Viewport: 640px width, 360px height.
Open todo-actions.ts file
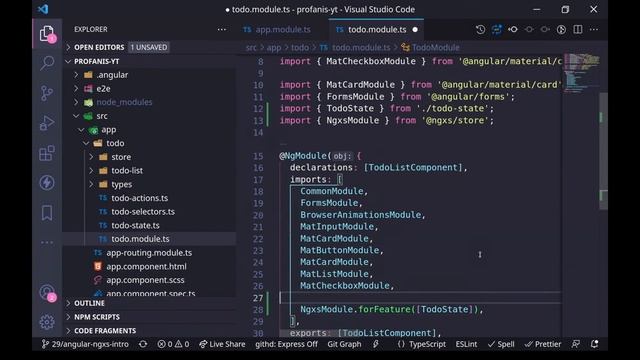pyautogui.click(x=149, y=198)
